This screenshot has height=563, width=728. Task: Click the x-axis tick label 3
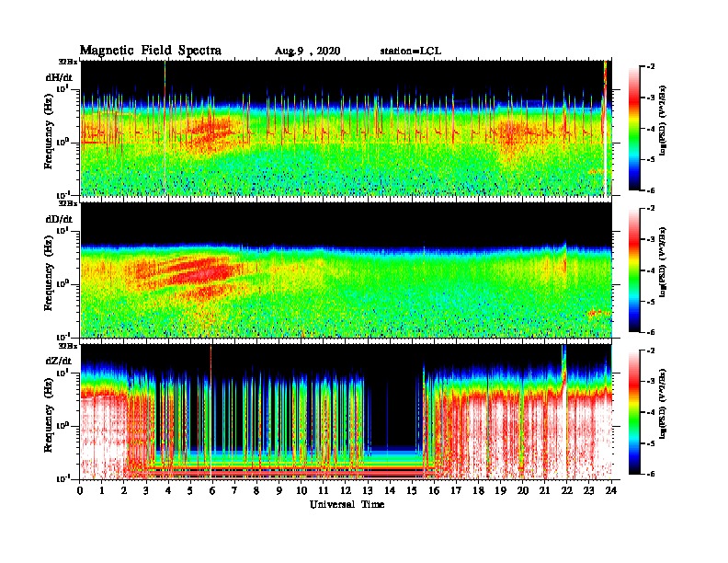[x=146, y=490]
